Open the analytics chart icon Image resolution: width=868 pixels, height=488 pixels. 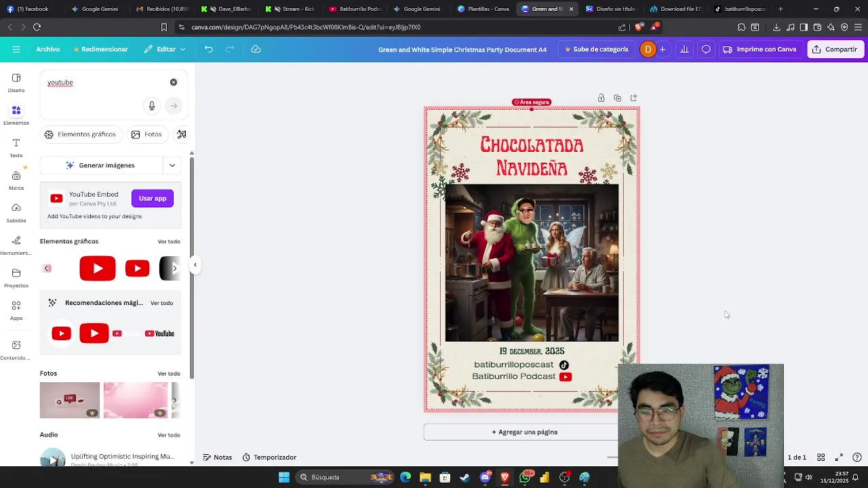point(684,49)
